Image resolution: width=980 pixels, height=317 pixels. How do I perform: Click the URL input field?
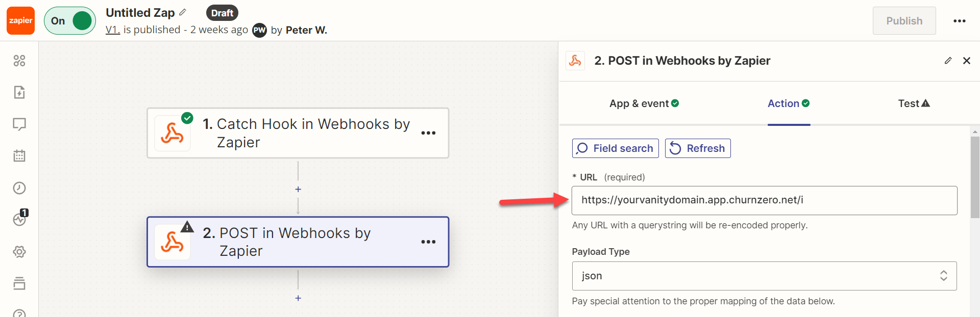(765, 200)
